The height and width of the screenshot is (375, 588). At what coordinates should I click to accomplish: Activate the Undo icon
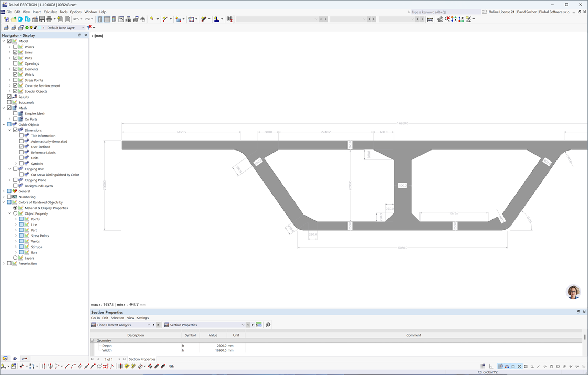click(77, 19)
